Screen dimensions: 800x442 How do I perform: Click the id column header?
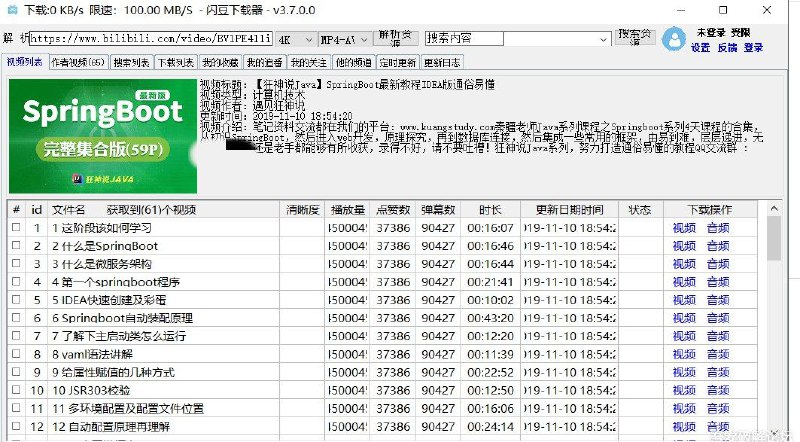36,210
